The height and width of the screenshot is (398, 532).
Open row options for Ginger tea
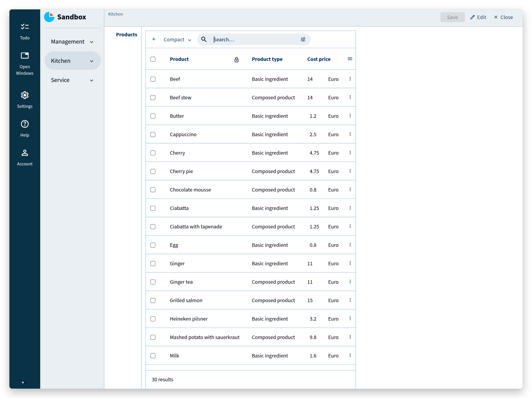(x=350, y=282)
